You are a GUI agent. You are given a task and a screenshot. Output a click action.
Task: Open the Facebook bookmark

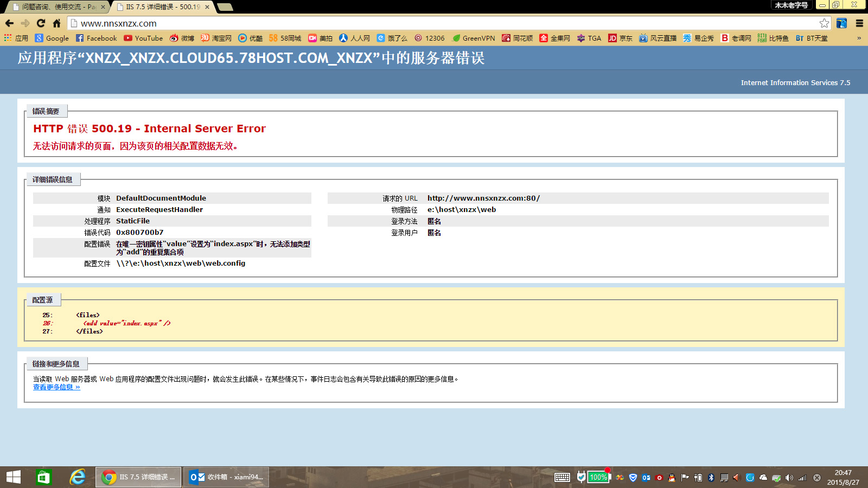96,38
